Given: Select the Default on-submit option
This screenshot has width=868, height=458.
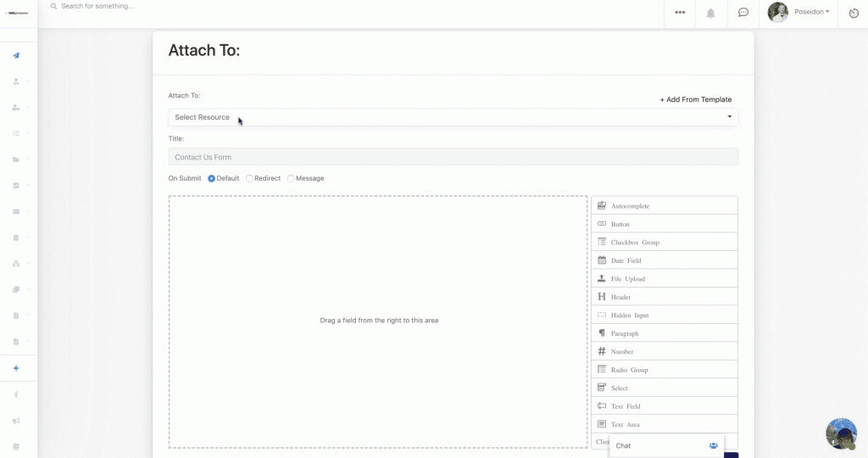Looking at the screenshot, I should [x=211, y=178].
